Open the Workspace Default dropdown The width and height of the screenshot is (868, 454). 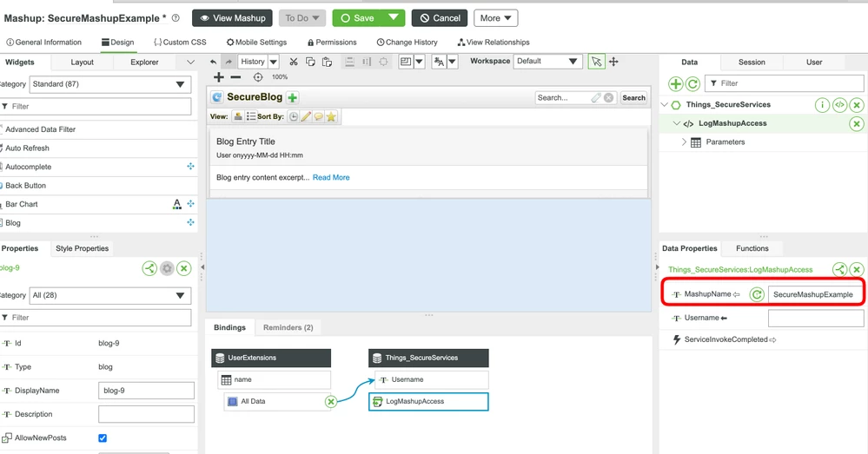[547, 62]
